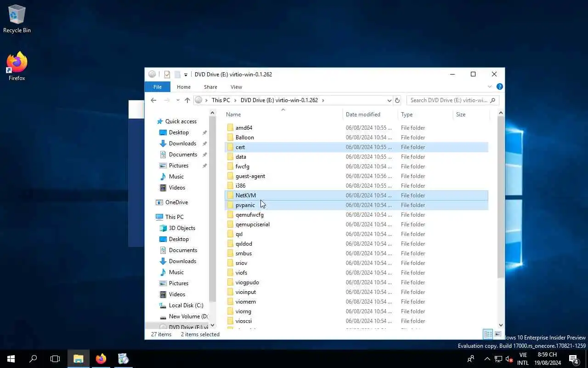Click the qemupciserial folder name
Viewport: 588px width, 368px height.
pyautogui.click(x=253, y=224)
